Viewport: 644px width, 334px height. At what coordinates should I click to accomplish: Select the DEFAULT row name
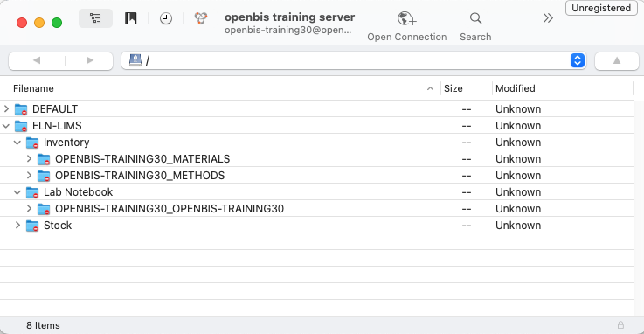tap(55, 109)
